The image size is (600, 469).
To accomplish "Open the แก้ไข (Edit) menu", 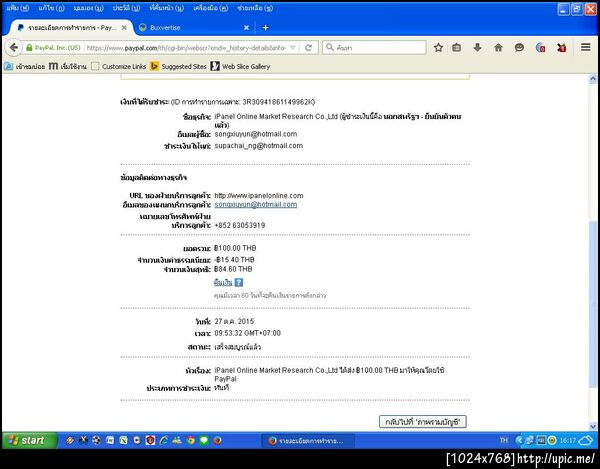I will tap(51, 8).
